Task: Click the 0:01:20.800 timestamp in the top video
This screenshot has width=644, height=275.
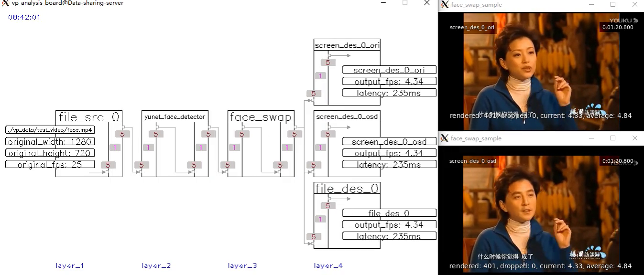Action: 617,27
